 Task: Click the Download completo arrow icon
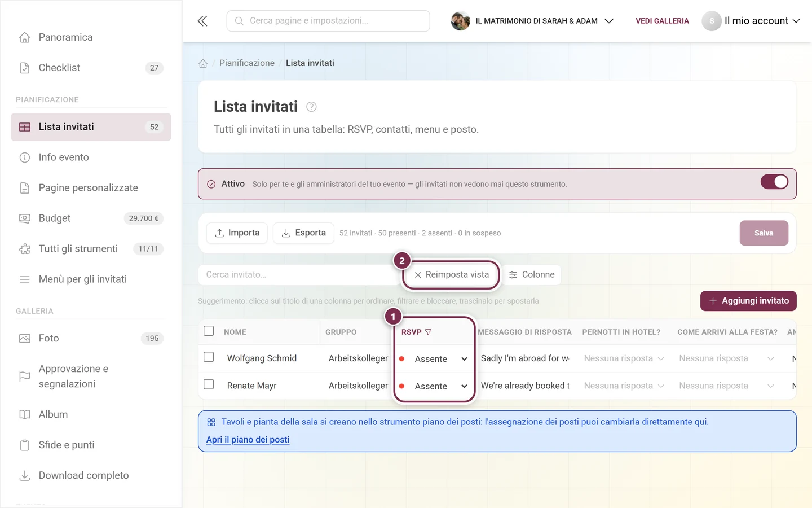[25, 475]
